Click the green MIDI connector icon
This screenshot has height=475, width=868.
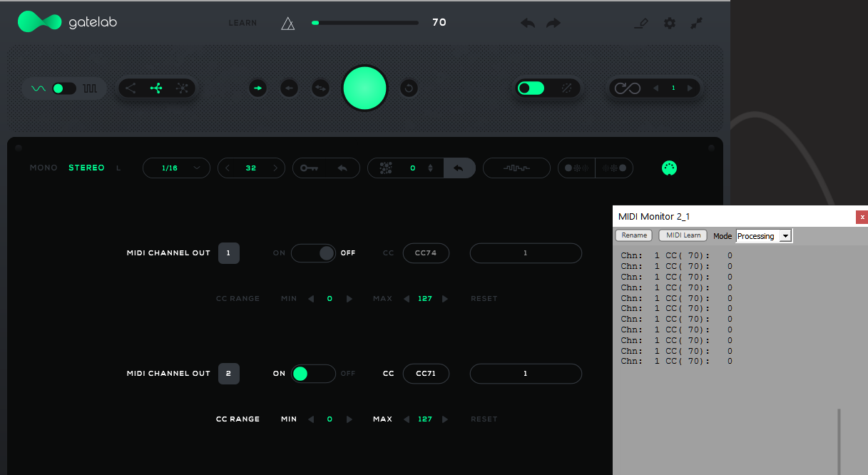669,168
